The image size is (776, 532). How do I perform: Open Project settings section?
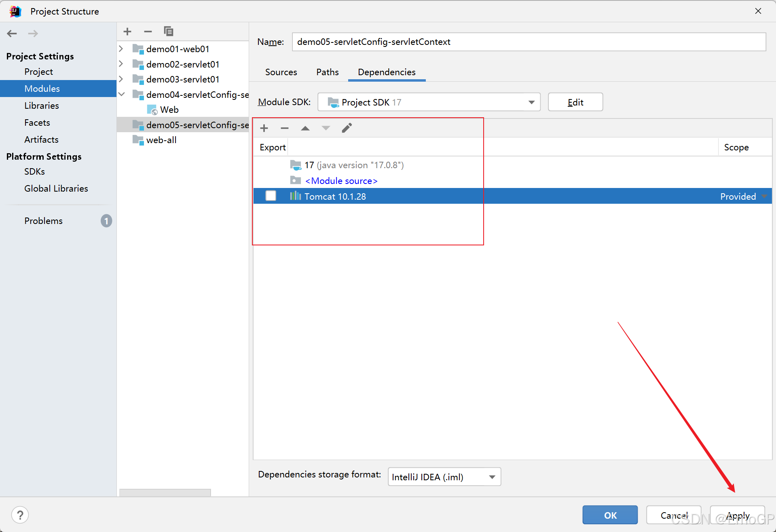click(38, 72)
